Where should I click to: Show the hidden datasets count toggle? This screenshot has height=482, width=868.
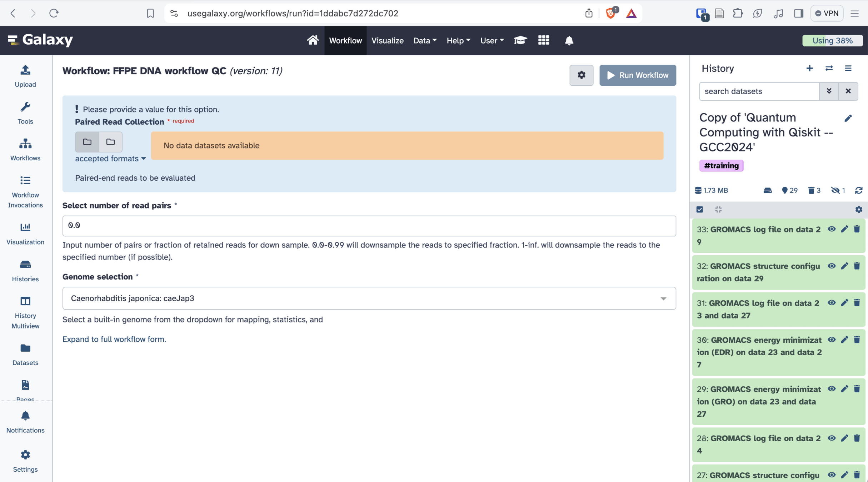(838, 190)
